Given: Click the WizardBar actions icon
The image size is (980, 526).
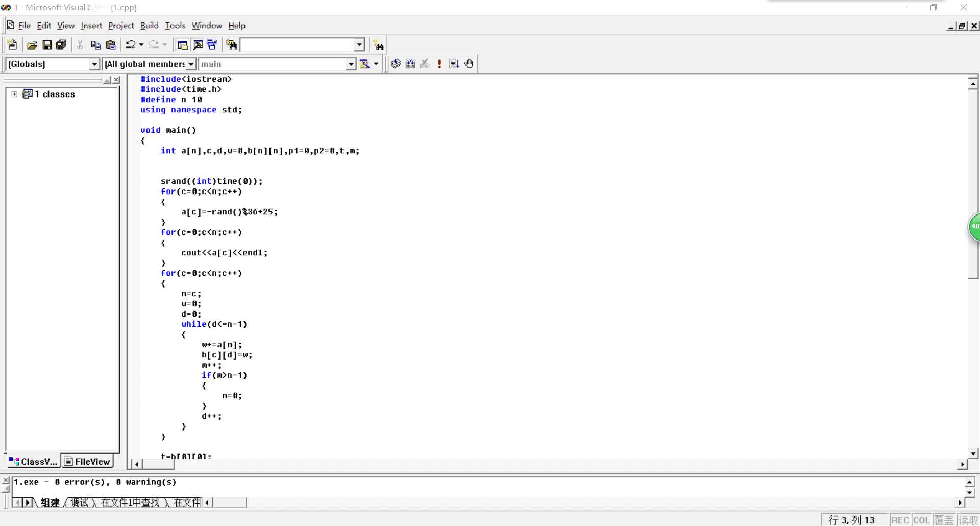Looking at the screenshot, I should pyautogui.click(x=364, y=64).
